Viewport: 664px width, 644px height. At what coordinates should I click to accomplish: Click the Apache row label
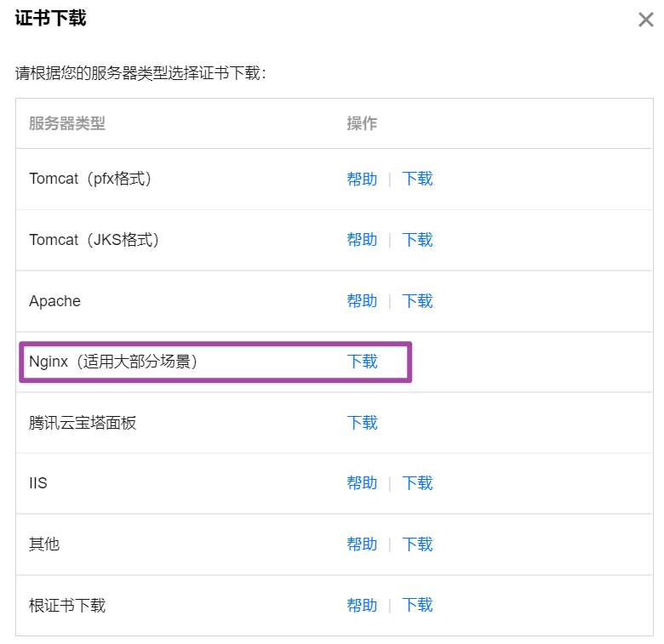point(54,301)
